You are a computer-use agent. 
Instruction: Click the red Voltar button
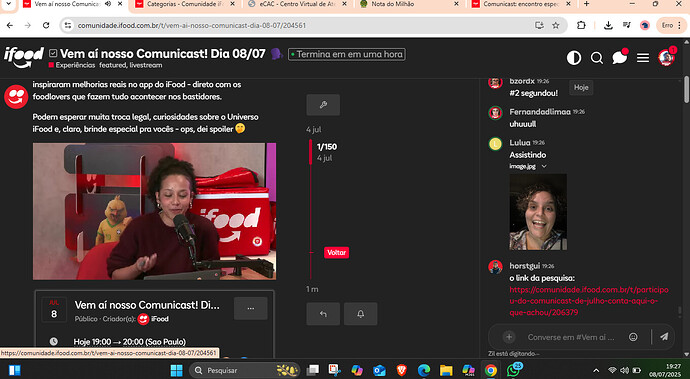pyautogui.click(x=337, y=253)
